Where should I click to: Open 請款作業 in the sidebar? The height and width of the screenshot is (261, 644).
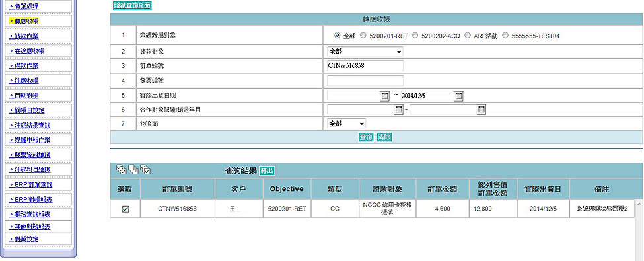(x=24, y=36)
